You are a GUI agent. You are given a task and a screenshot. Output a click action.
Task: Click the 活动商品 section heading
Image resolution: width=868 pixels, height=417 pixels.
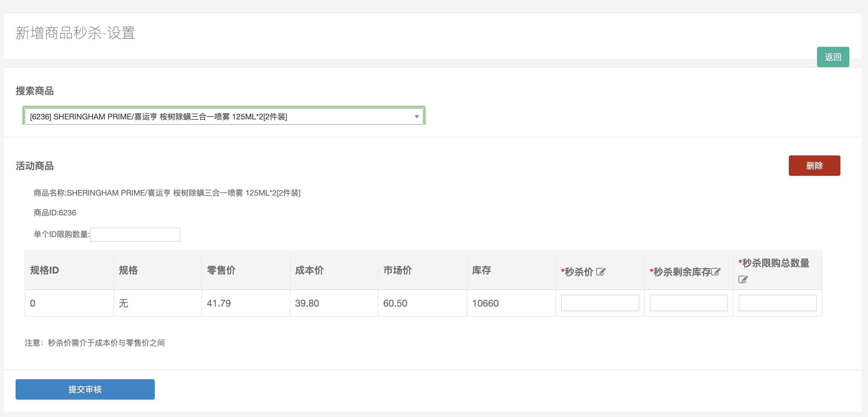pyautogui.click(x=35, y=166)
